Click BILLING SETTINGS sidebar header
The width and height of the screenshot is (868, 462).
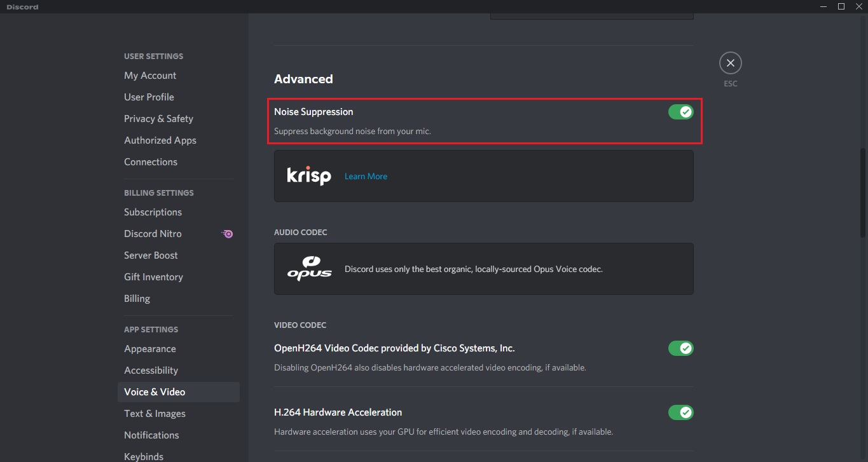159,193
